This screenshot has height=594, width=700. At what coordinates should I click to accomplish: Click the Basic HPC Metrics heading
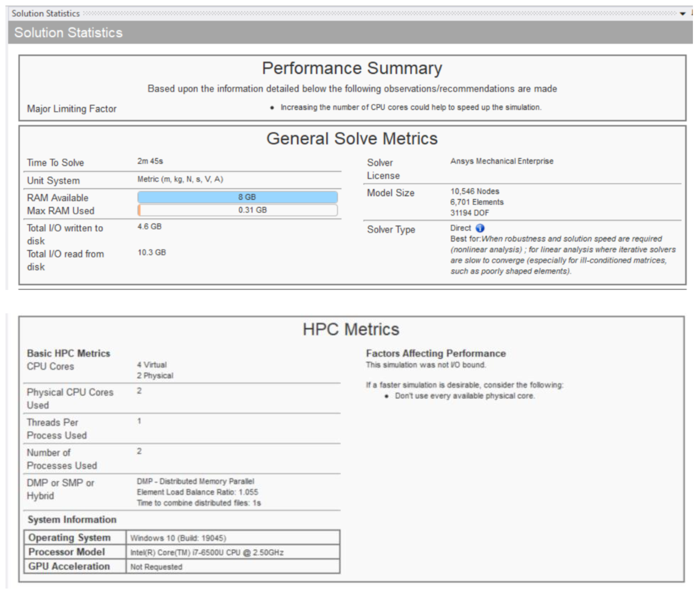coord(68,353)
